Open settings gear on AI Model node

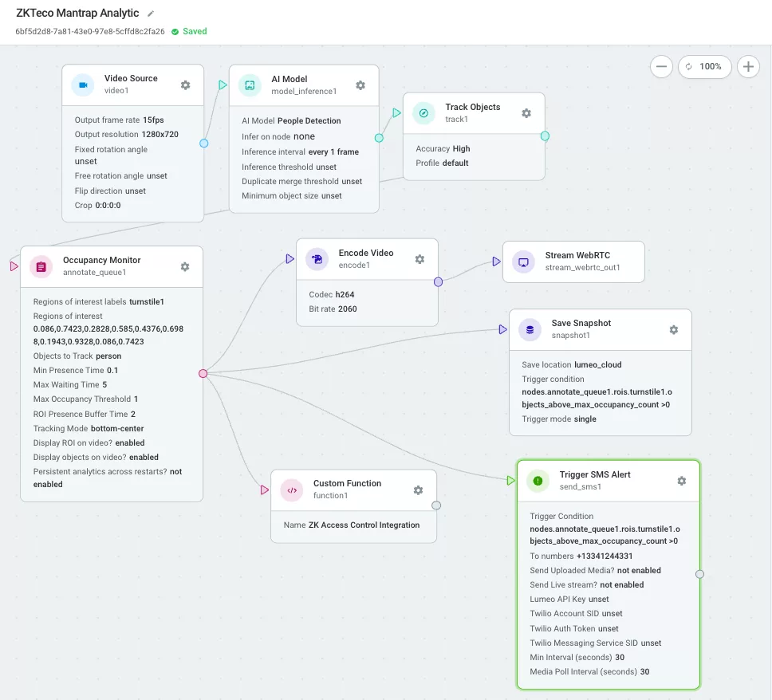pos(360,85)
